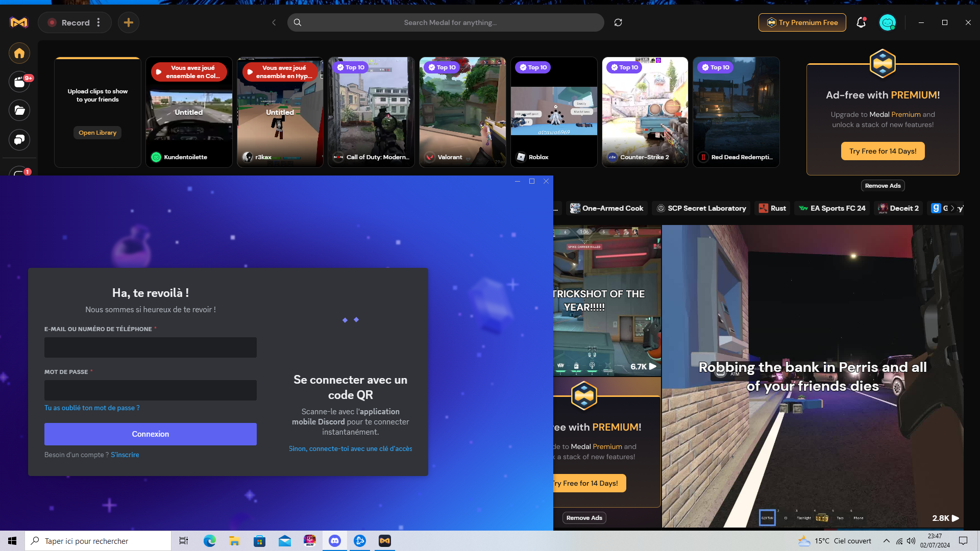Click the e-mail or phone input field
This screenshot has width=980, height=551.
pos(150,347)
